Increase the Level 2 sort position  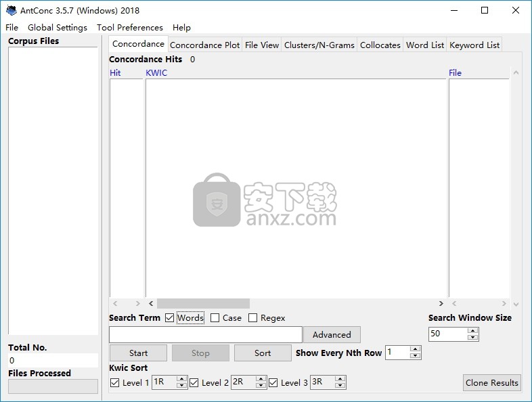(x=261, y=379)
